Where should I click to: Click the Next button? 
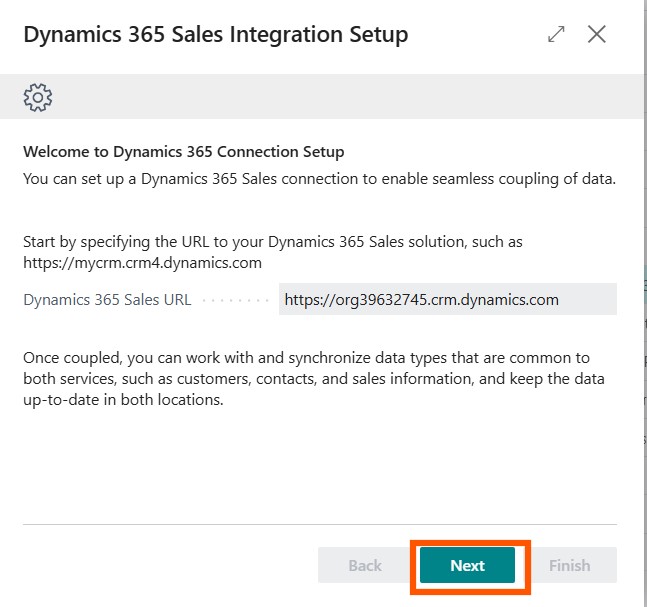point(467,565)
